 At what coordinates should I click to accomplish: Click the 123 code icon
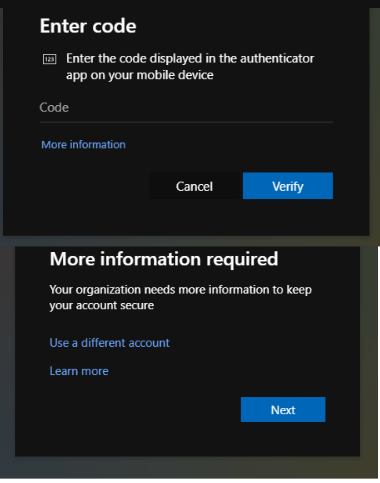(50, 59)
